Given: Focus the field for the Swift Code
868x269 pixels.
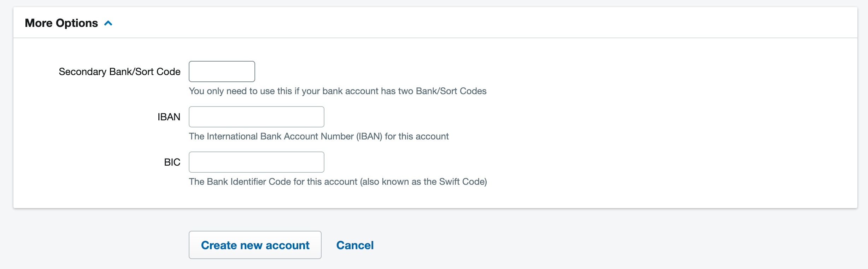Looking at the screenshot, I should coord(256,162).
